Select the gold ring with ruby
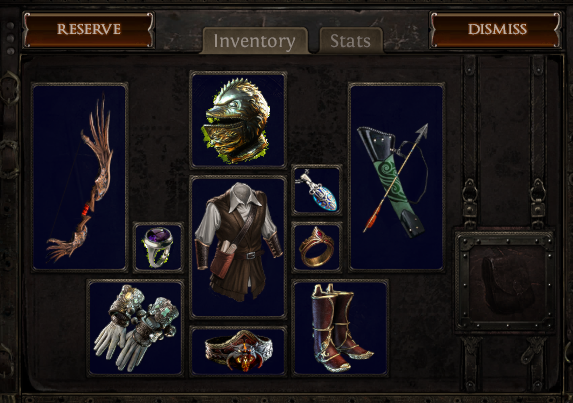Screen dimensions: 573x403 point(317,247)
